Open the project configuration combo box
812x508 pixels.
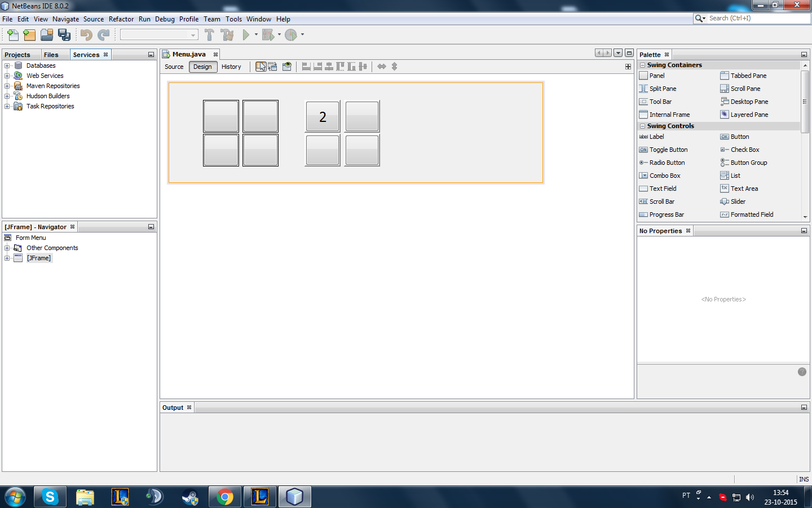click(x=159, y=35)
